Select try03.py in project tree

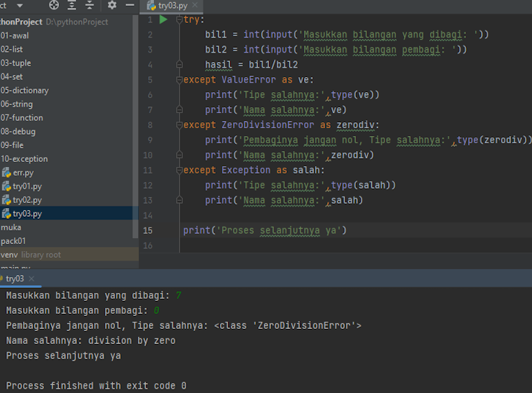coord(27,214)
